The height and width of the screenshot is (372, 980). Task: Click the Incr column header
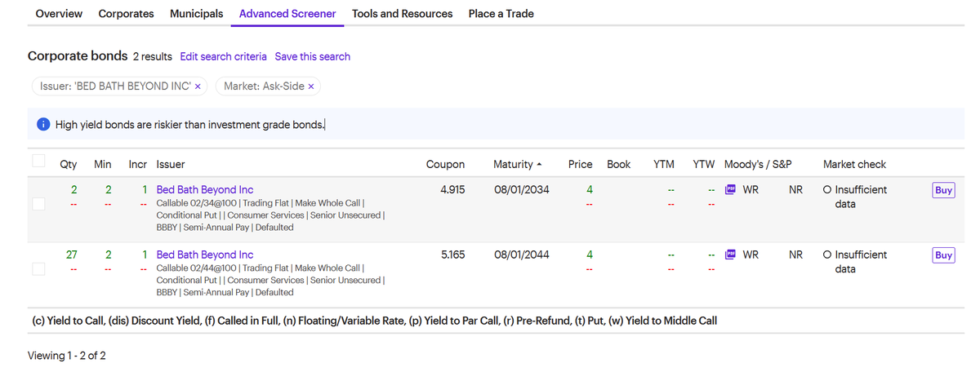tap(138, 164)
